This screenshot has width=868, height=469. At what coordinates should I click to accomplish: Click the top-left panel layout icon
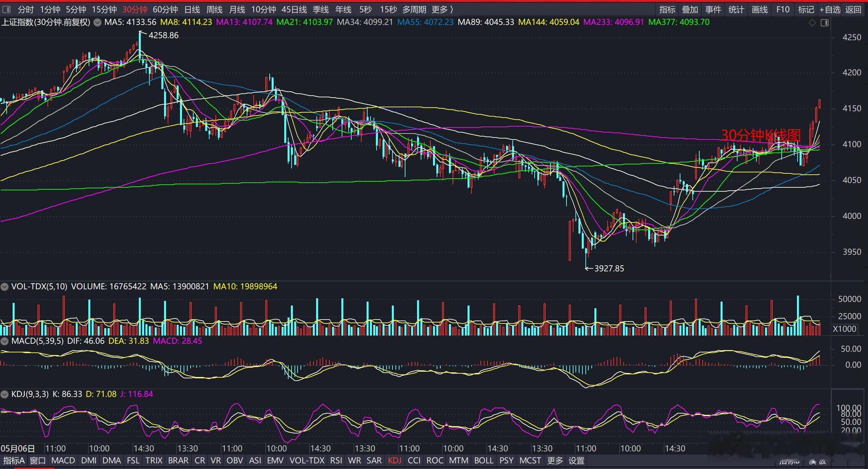point(6,9)
